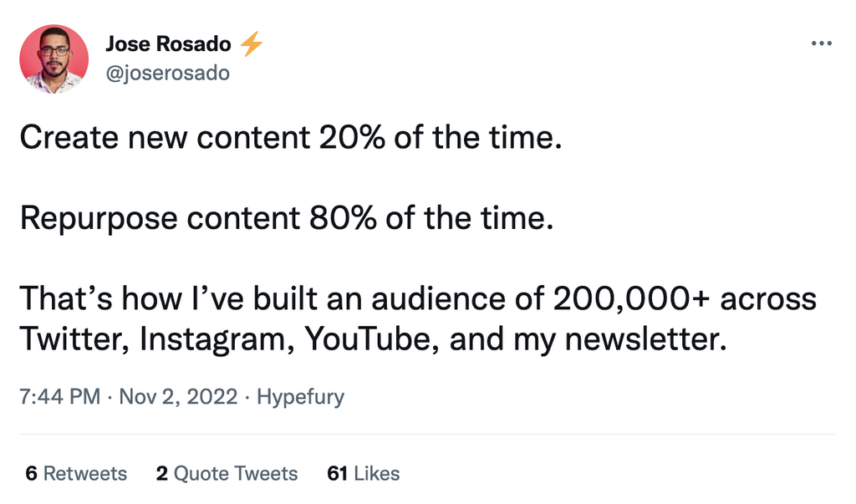The width and height of the screenshot is (856, 504).
Task: Open the Jose Rosado display name link
Action: click(x=168, y=45)
